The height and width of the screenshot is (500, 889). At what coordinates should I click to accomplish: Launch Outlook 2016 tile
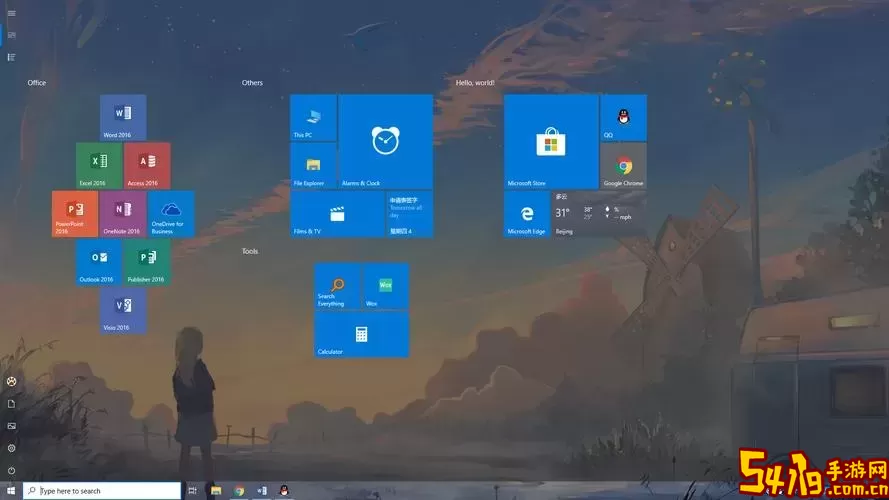[x=99, y=262]
